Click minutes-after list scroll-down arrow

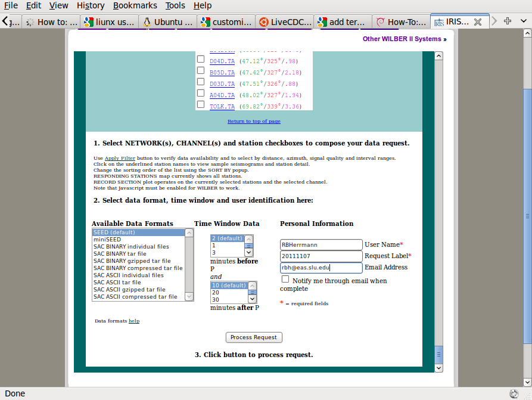[x=252, y=299]
